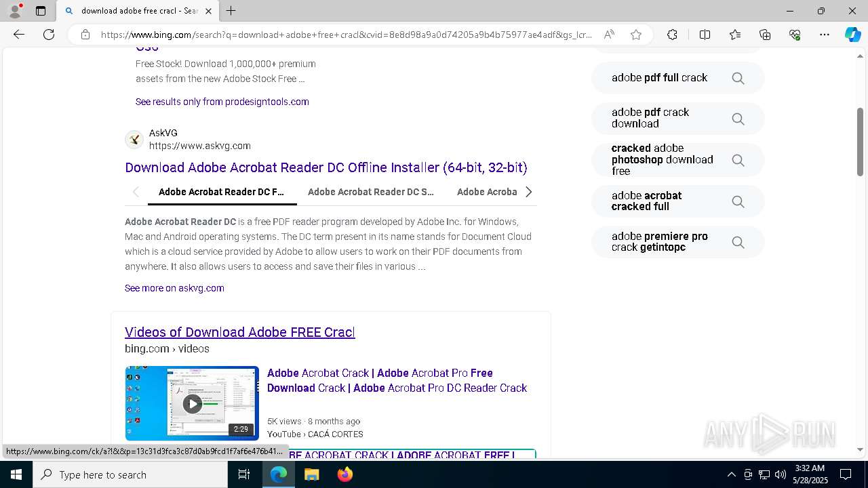868x488 pixels.
Task: Open Edge Settings and more menu
Action: 825,35
